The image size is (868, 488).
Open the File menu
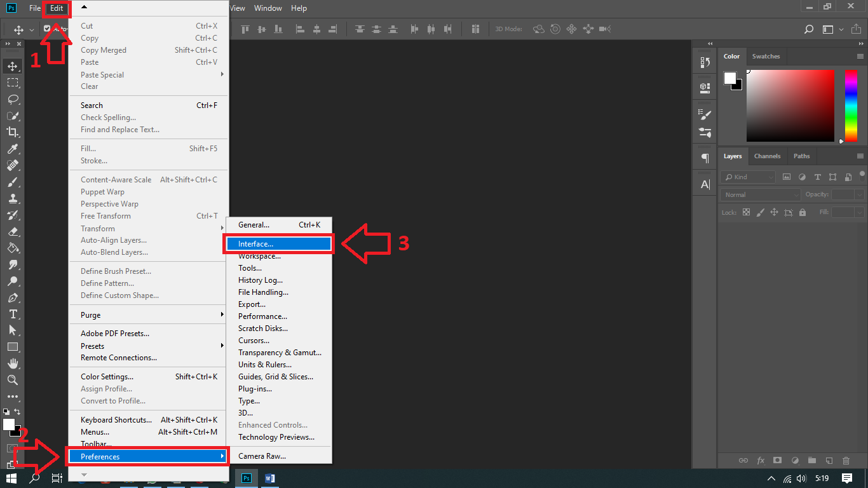[x=34, y=8]
